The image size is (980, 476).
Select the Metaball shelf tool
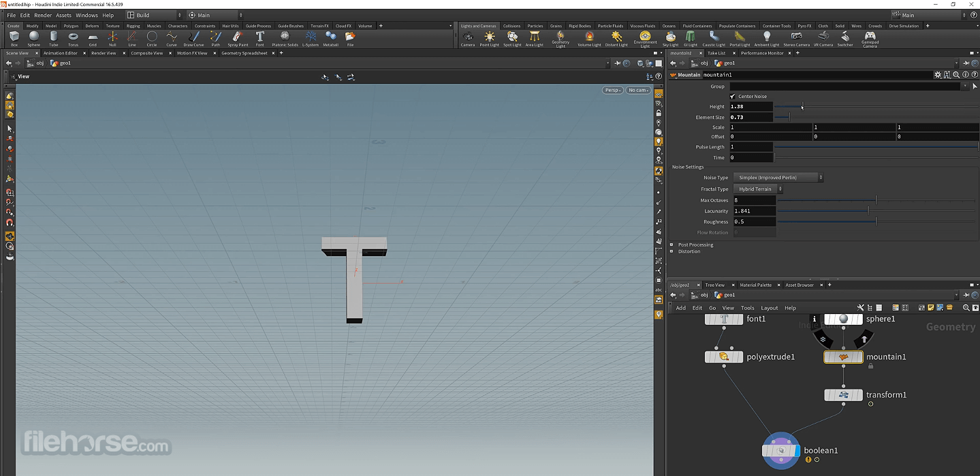tap(331, 38)
